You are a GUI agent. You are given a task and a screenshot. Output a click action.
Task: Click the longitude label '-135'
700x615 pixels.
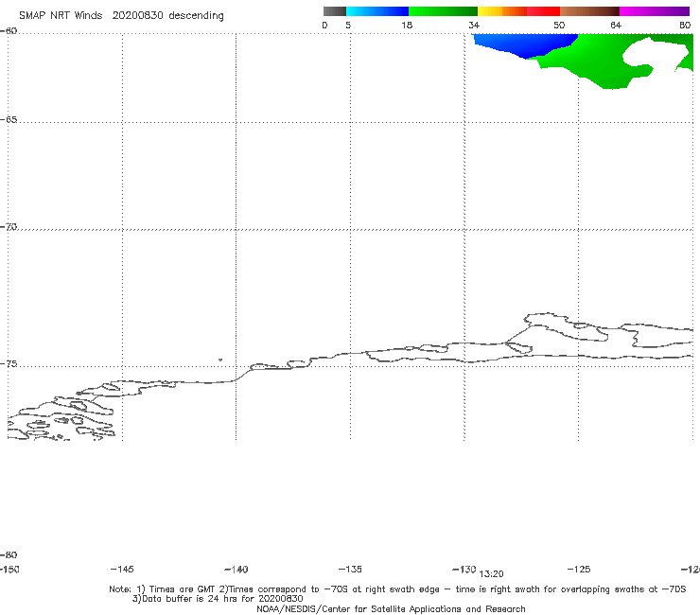[350, 569]
